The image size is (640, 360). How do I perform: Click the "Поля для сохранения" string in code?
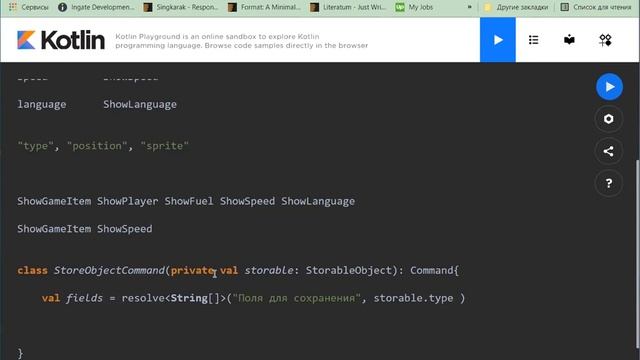297,298
